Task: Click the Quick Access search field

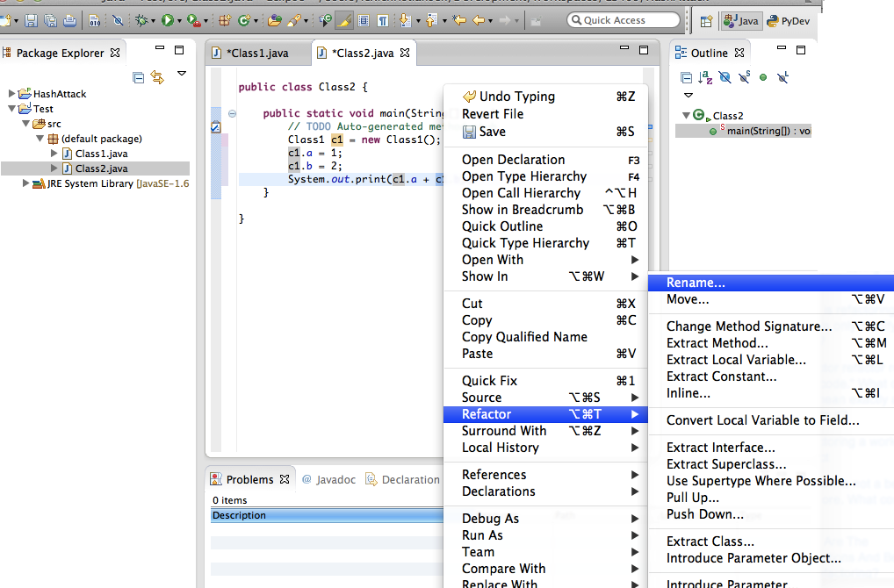Action: pos(624,20)
